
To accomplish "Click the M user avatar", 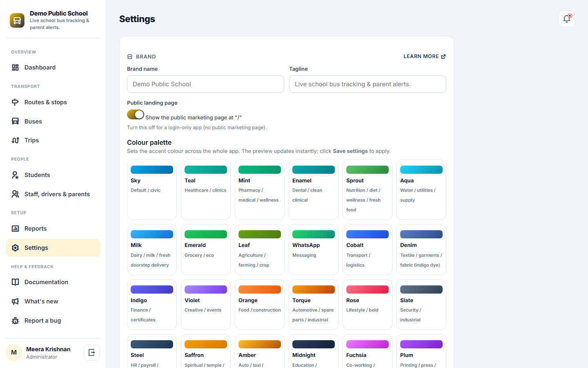I will coord(14,352).
